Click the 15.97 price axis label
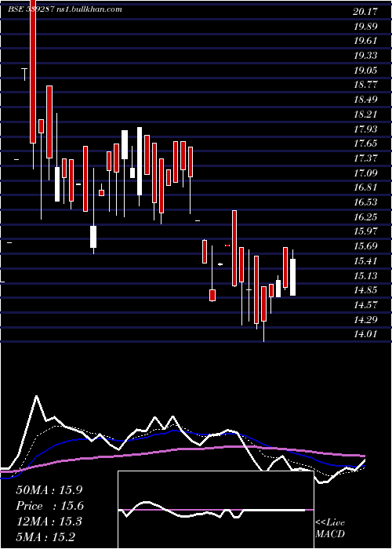Image resolution: width=392 pixels, height=549 pixels. 365,231
